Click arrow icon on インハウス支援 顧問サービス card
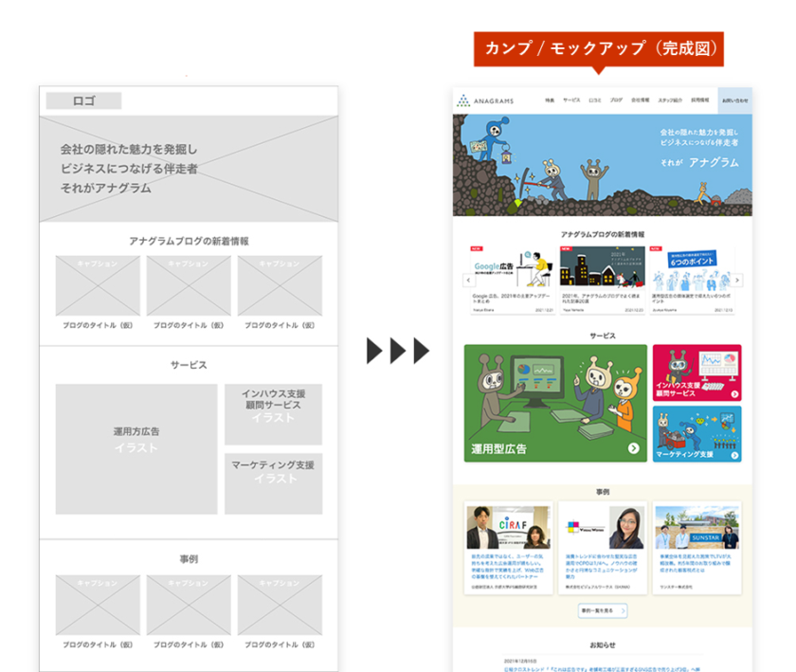796x672 pixels. pos(732,392)
